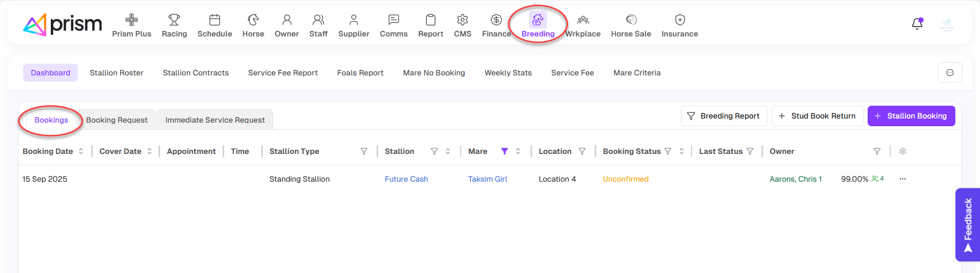Viewport: 980px width, 273px height.
Task: Toggle sort on Booking Status column
Action: click(x=681, y=151)
